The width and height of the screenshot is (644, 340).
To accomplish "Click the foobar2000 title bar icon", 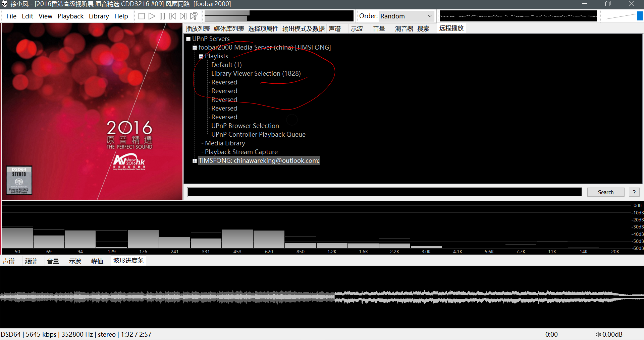I will 5,4.
